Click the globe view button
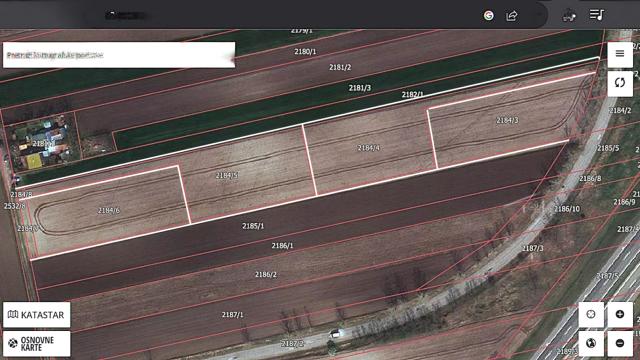Screen dimensions: 640x360 [591, 343]
